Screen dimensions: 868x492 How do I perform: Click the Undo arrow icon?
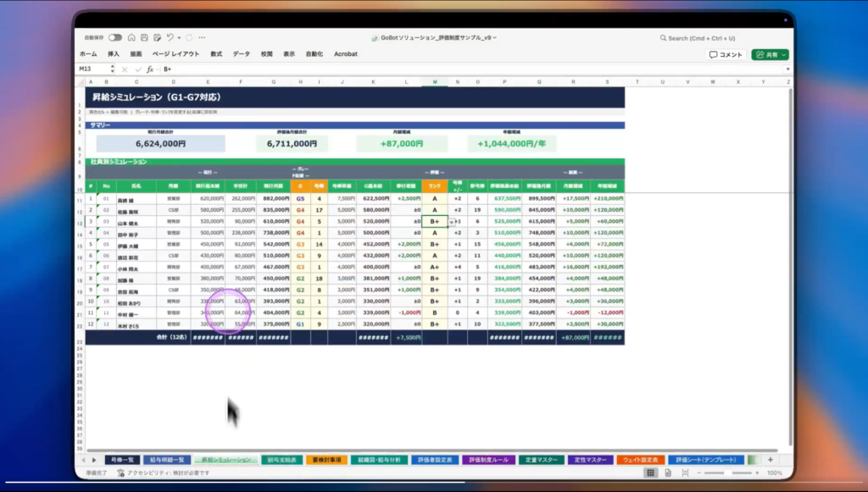[170, 37]
